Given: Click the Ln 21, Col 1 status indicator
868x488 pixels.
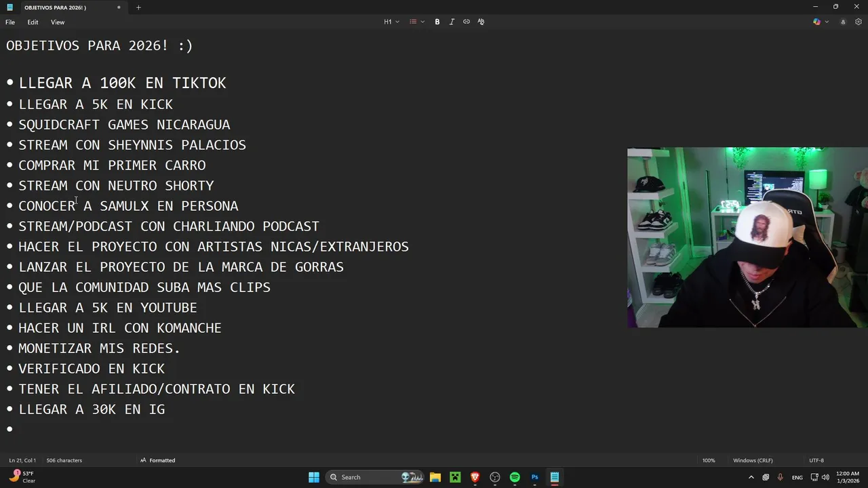Looking at the screenshot, I should pyautogui.click(x=22, y=460).
